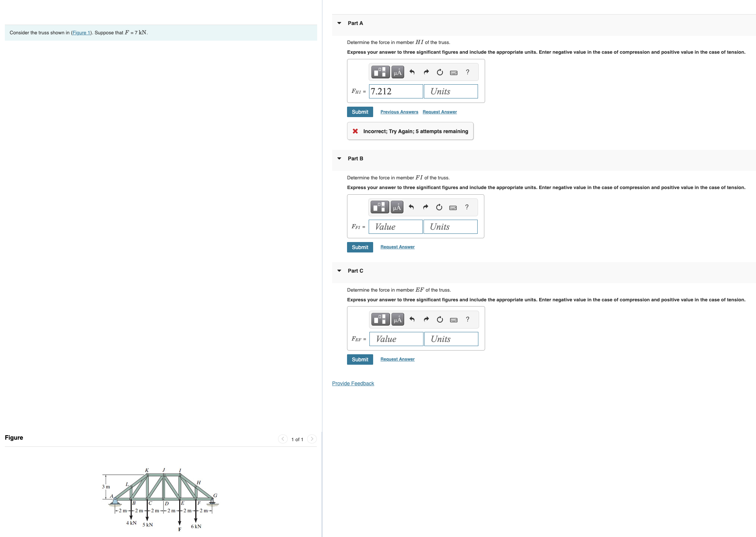Undo using the back arrow in Part A toolbar

[x=412, y=72]
